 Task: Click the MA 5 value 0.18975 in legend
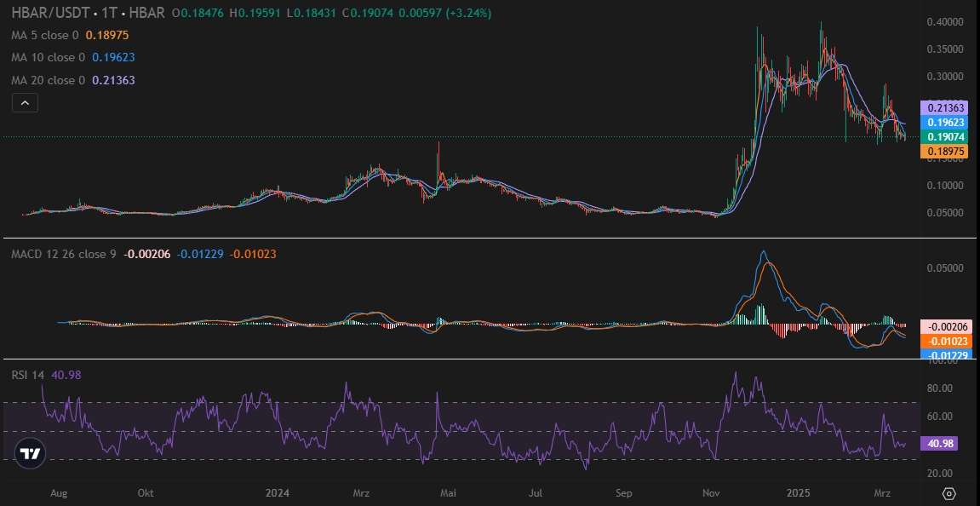[x=107, y=35]
